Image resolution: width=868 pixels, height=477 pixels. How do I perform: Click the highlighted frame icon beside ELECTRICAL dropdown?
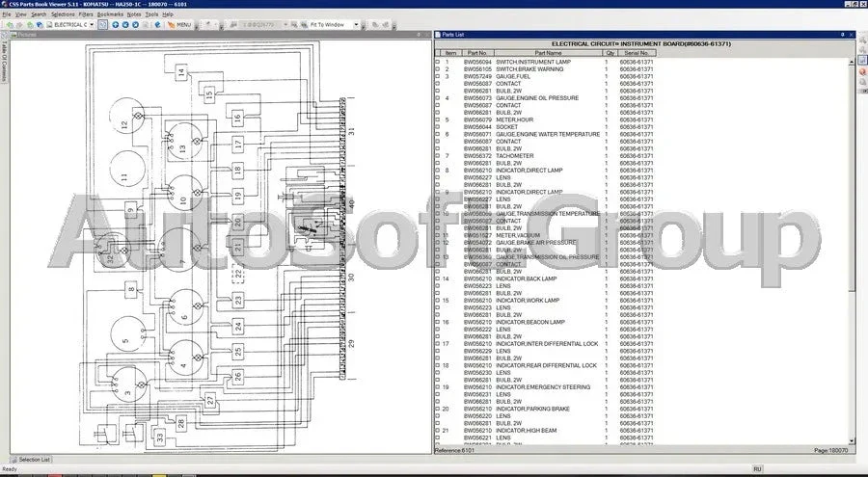point(102,24)
